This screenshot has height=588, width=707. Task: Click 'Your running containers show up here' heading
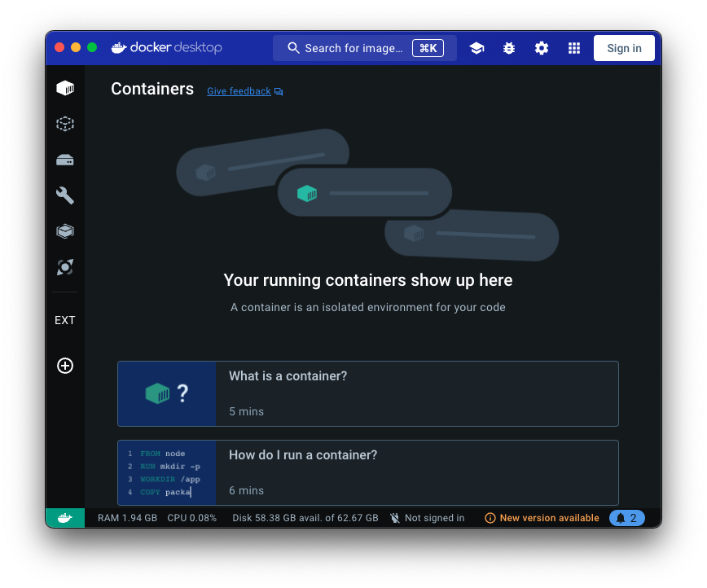368,280
